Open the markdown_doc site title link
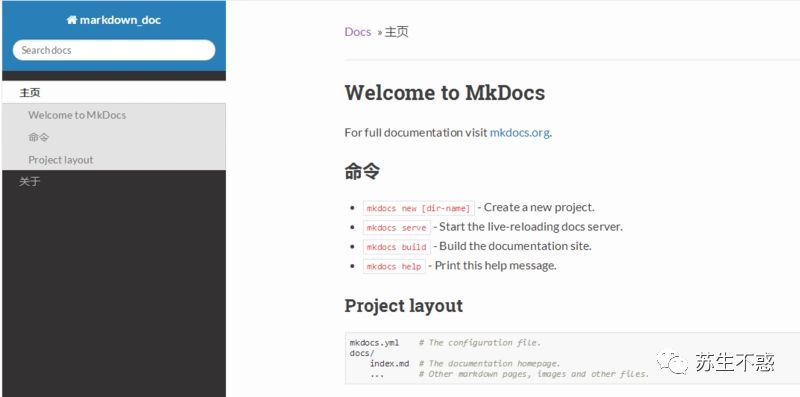 pos(114,20)
